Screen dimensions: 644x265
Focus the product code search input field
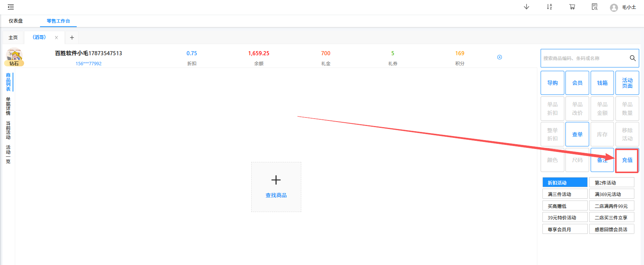pyautogui.click(x=584, y=58)
